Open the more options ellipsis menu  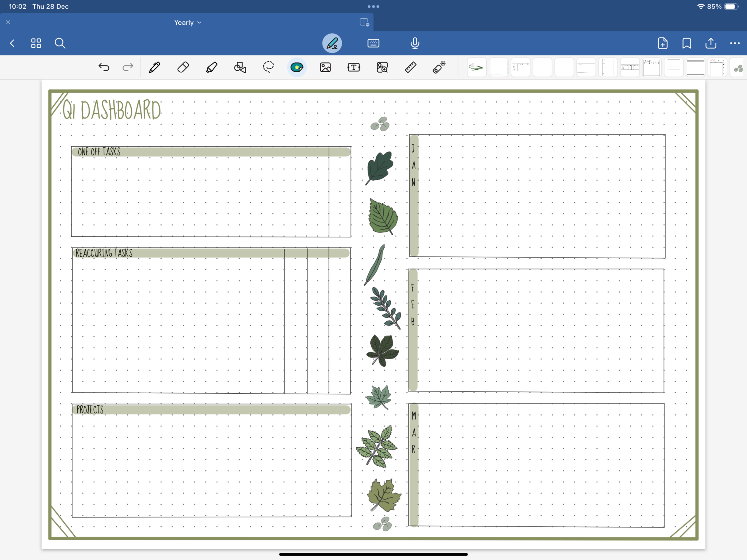click(734, 43)
